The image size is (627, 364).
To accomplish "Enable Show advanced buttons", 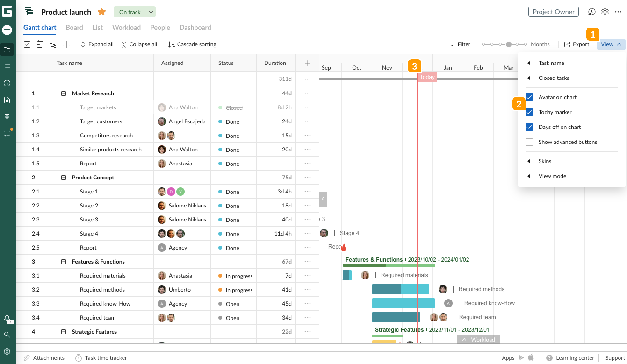I will pos(530,142).
